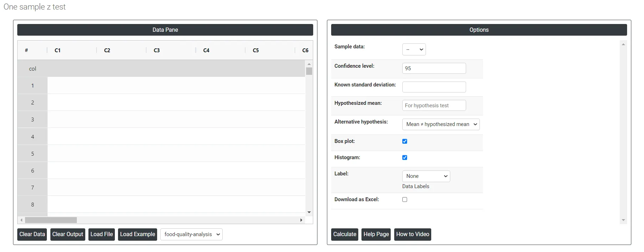Enable Download as Excel checkbox
Image resolution: width=644 pixels, height=252 pixels.
pos(405,199)
